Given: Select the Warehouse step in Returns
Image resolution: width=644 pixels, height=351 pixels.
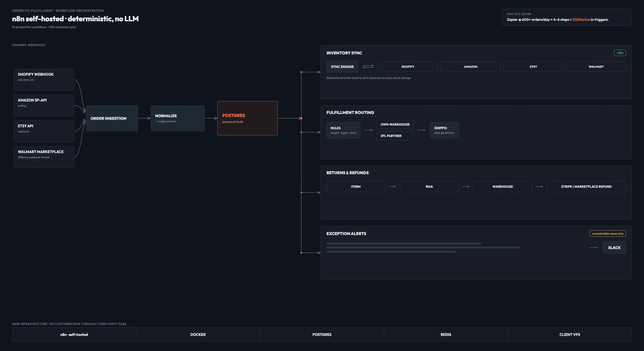Looking at the screenshot, I should tap(503, 187).
